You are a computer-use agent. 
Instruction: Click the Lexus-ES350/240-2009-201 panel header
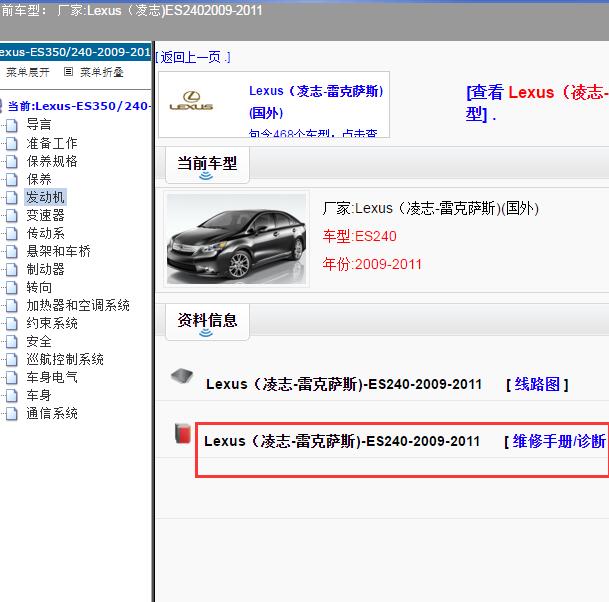point(75,52)
